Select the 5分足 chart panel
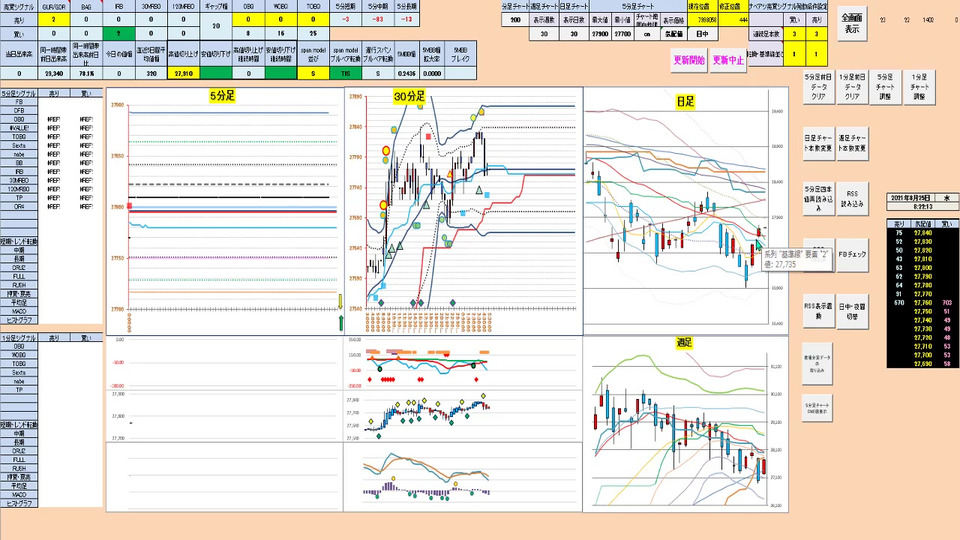Screen dimensions: 960x540 (x=225, y=211)
